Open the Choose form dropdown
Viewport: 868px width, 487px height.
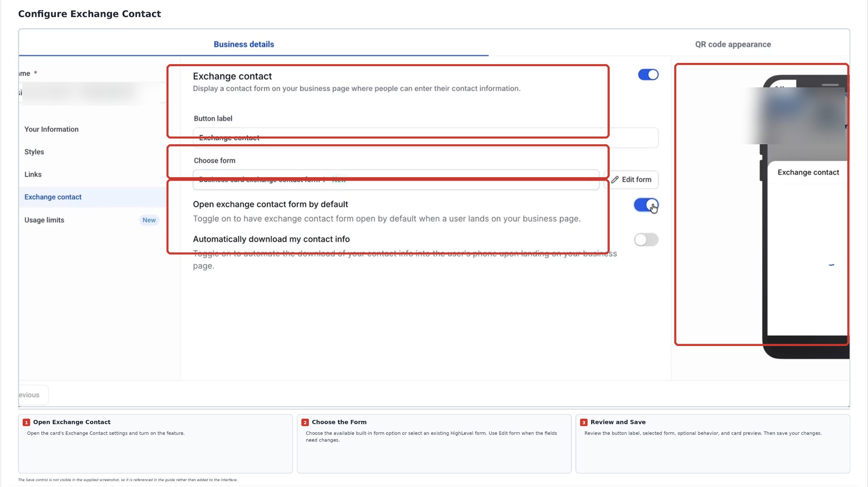[396, 179]
